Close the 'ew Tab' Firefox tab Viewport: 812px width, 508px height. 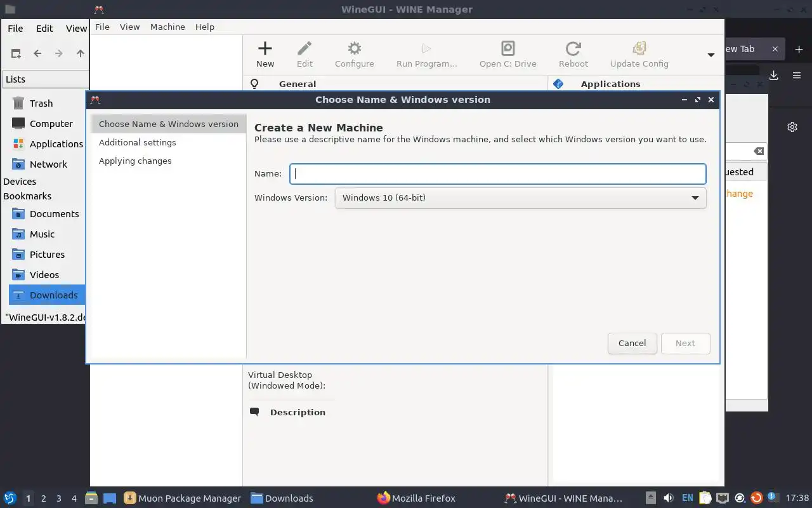tap(775, 49)
